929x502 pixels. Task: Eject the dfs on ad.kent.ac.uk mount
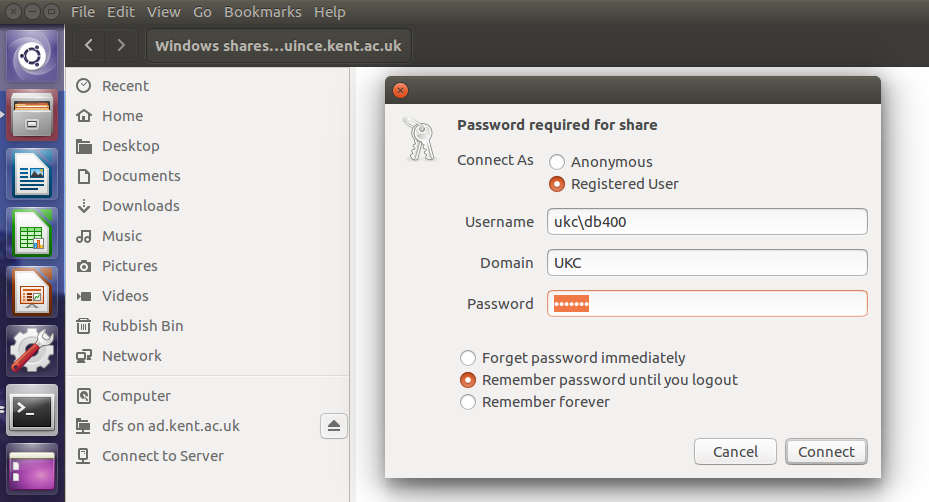click(334, 426)
